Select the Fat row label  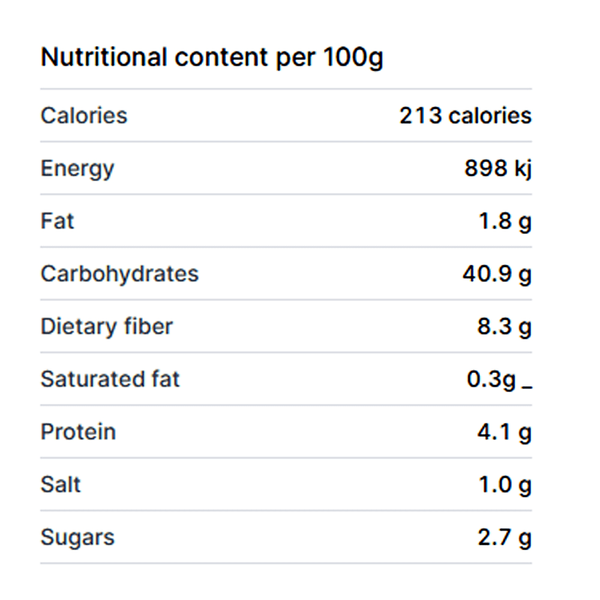tap(57, 221)
